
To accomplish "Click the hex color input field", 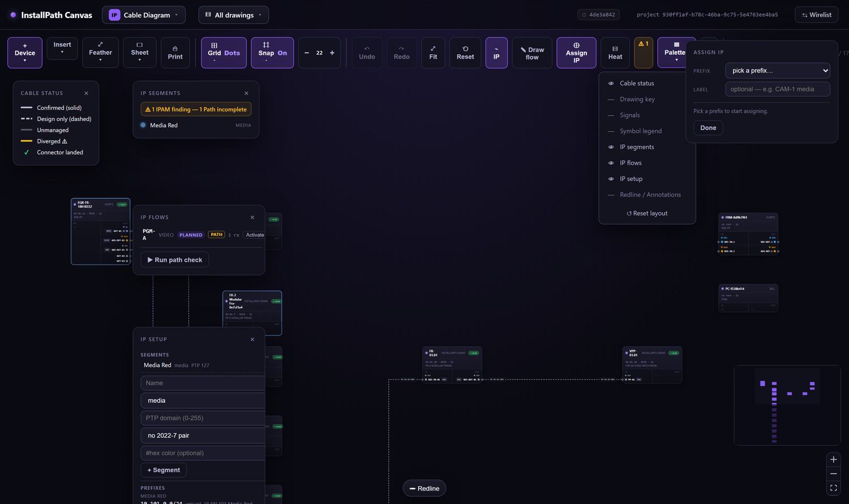I will [203, 453].
